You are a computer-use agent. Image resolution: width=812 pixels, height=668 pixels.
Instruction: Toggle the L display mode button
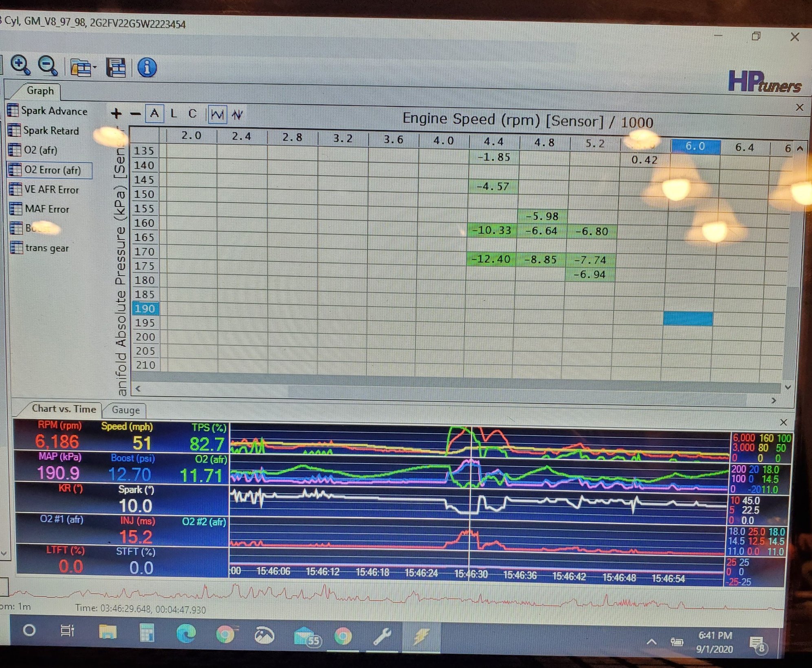pyautogui.click(x=174, y=114)
